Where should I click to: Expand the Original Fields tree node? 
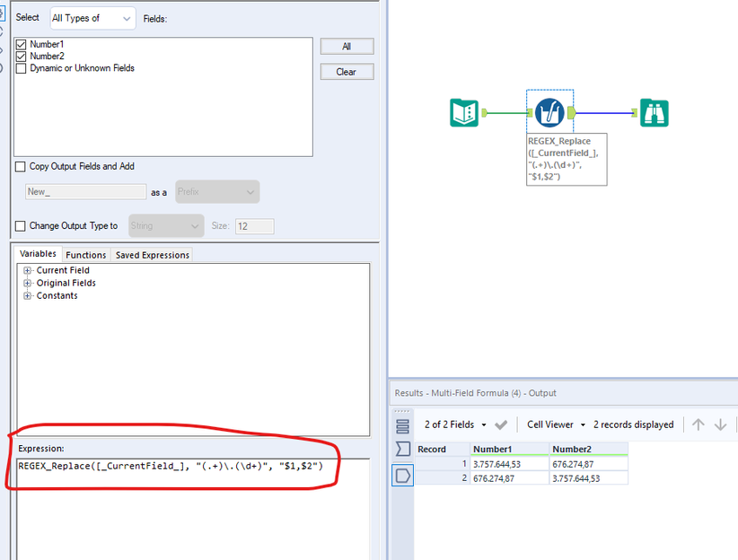(27, 284)
